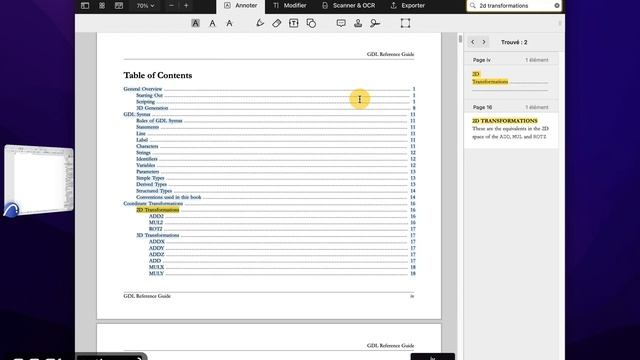Image resolution: width=640 pixels, height=360 pixels.
Task: Open Coordinate Transformations TOC entry
Action: click(x=153, y=203)
